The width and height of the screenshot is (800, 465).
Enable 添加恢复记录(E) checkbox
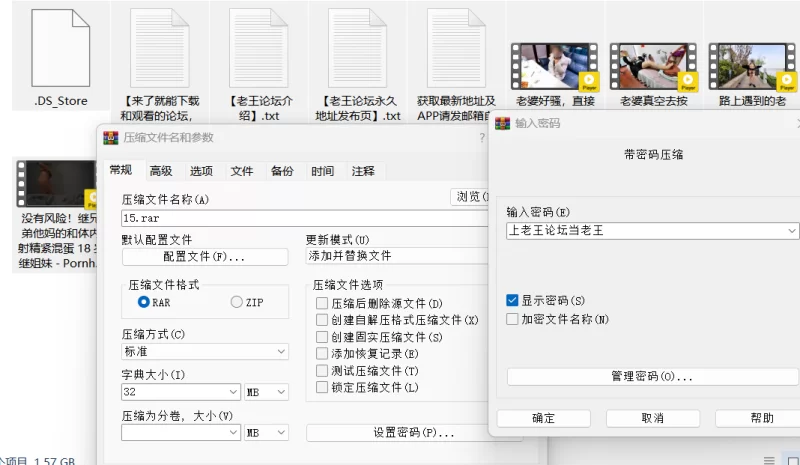pyautogui.click(x=321, y=354)
